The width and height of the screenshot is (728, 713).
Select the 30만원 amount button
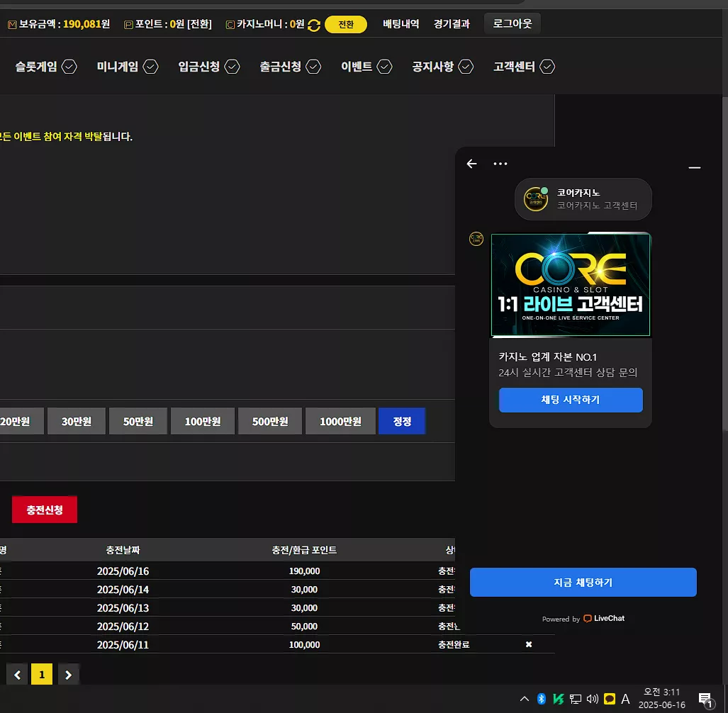tap(77, 422)
